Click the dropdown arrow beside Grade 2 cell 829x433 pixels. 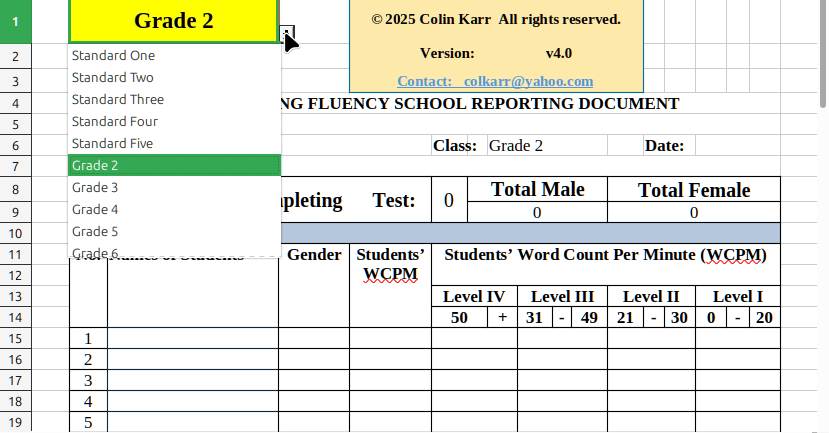(x=287, y=35)
